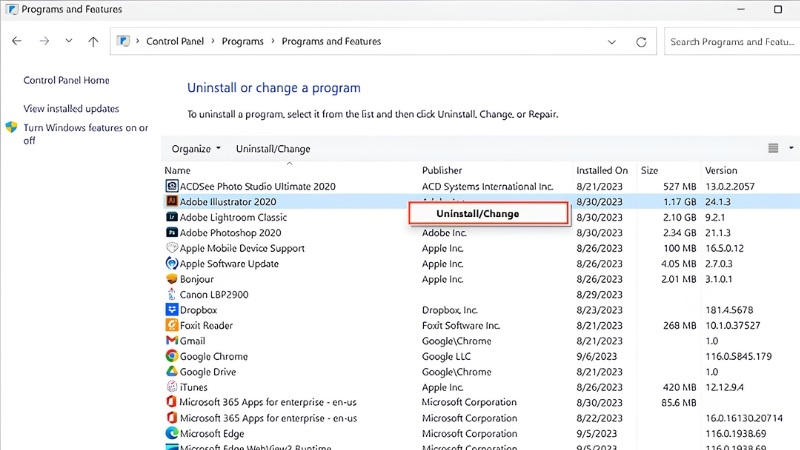
Task: Go back with the back arrow
Action: tap(17, 41)
